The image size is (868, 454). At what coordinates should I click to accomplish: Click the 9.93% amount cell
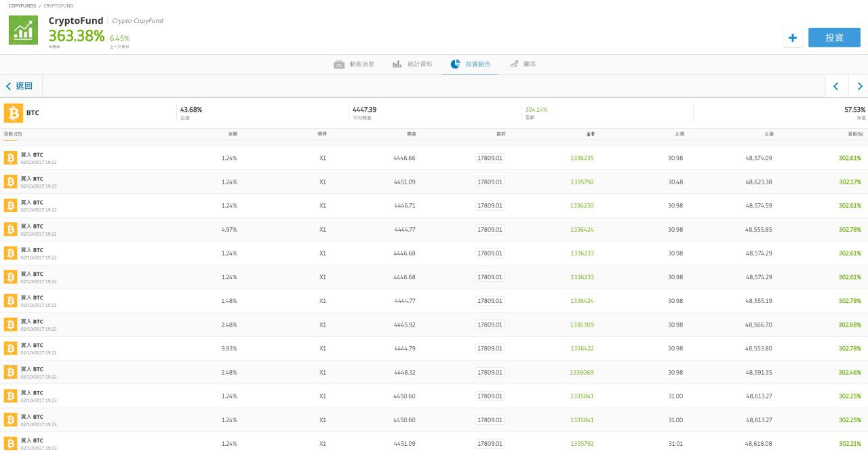point(229,348)
